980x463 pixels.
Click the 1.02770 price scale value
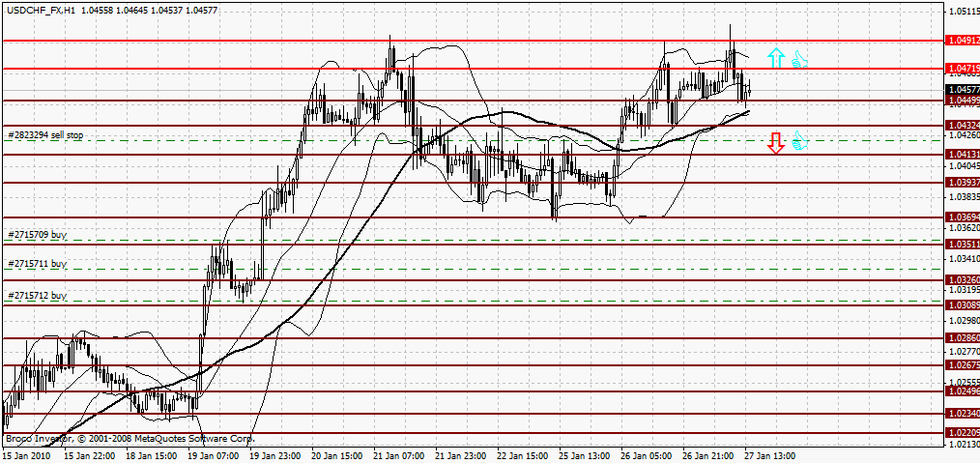pyautogui.click(x=965, y=353)
